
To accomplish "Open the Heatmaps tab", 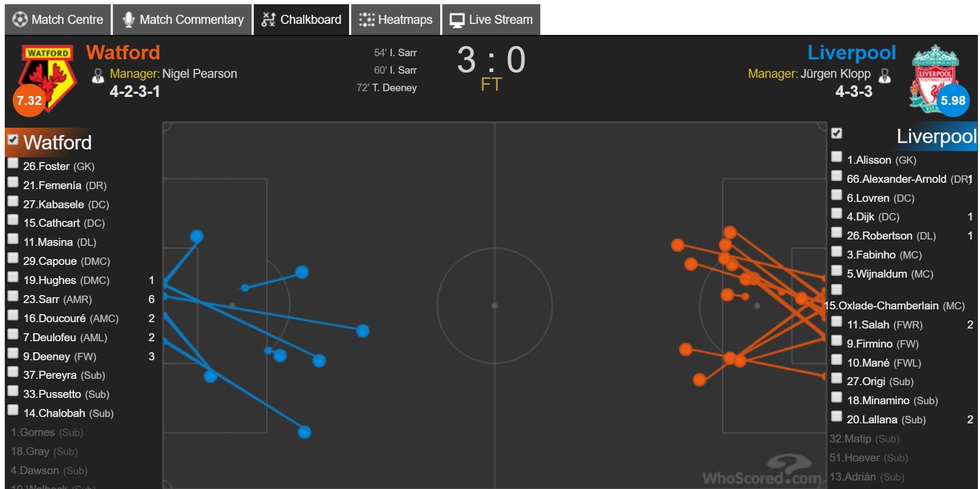I will (396, 20).
